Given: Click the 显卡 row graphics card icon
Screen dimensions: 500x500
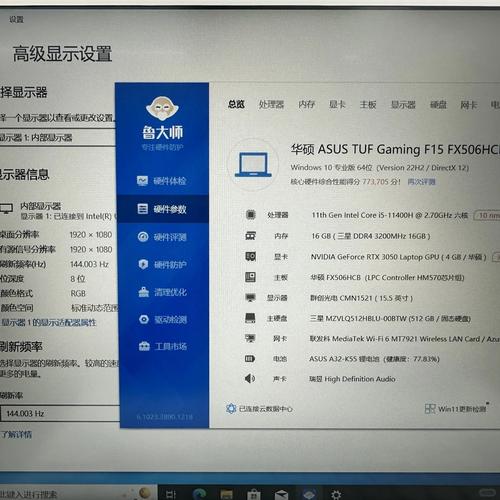Looking at the screenshot, I should (250, 256).
